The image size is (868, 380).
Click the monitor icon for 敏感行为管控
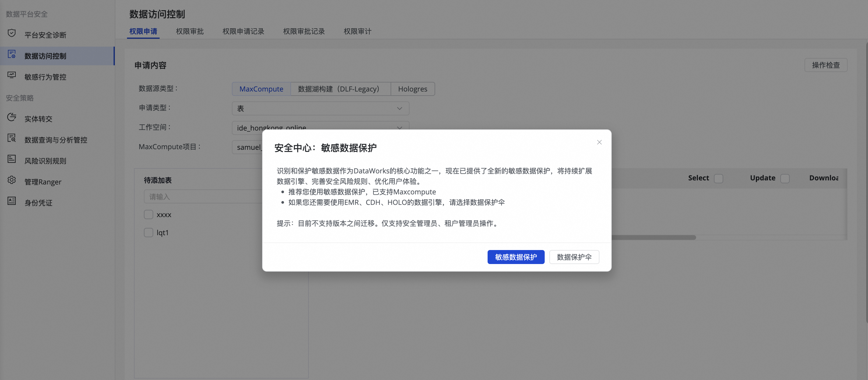pyautogui.click(x=12, y=75)
